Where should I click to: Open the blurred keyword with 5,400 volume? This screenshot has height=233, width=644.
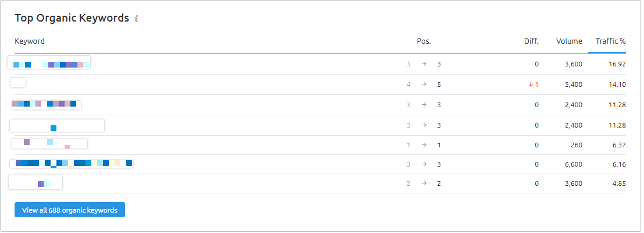pos(18,83)
